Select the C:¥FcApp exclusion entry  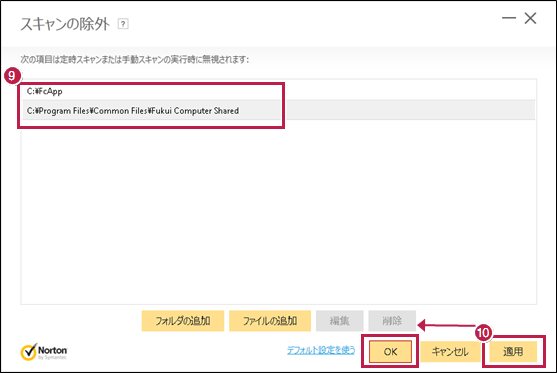click(279, 91)
